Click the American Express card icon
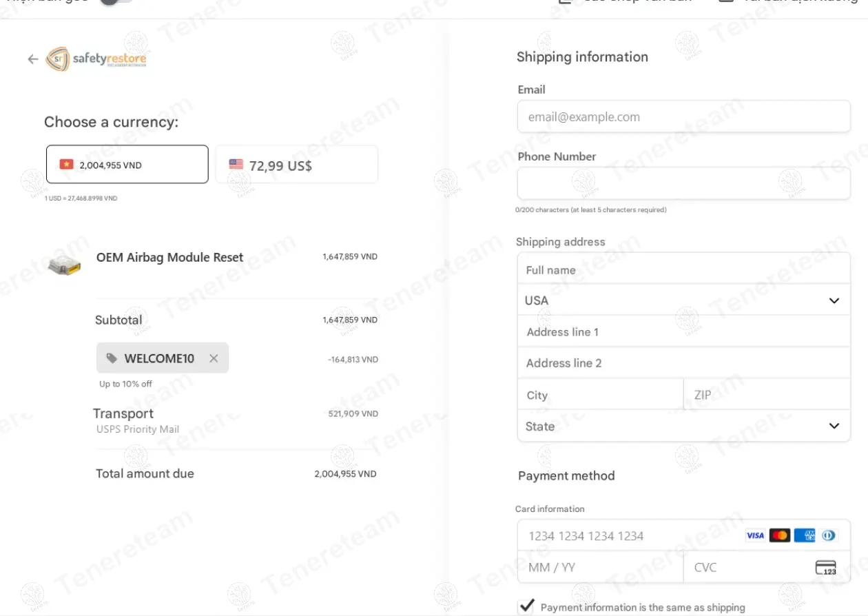 tap(804, 535)
